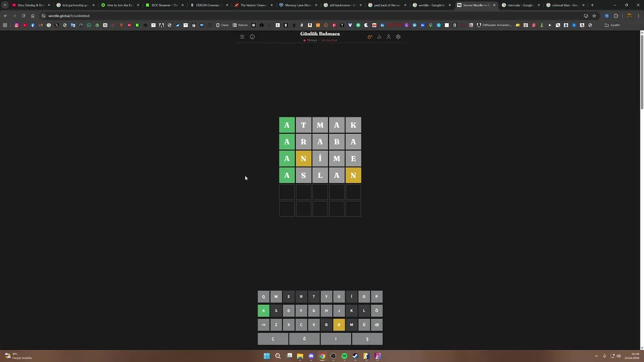Switch to the 'ODEON Cinemas' browser tab

pyautogui.click(x=209, y=5)
